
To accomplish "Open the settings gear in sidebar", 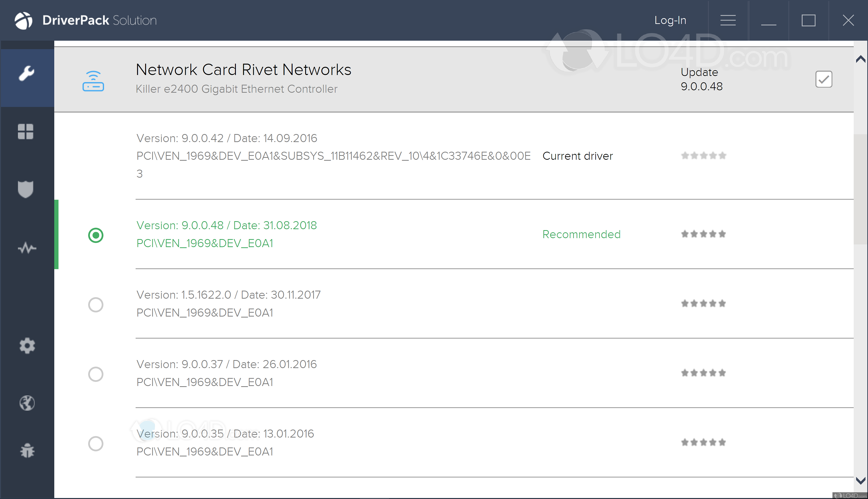I will 27,346.
